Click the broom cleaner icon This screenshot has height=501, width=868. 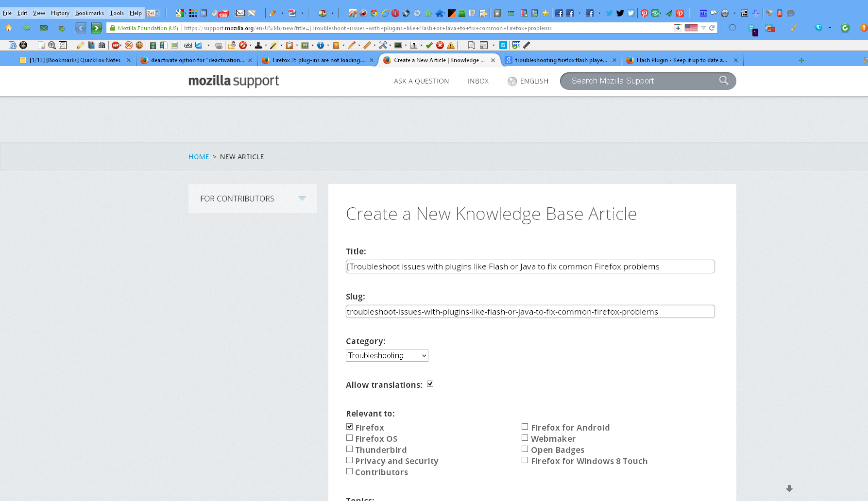[x=794, y=28]
